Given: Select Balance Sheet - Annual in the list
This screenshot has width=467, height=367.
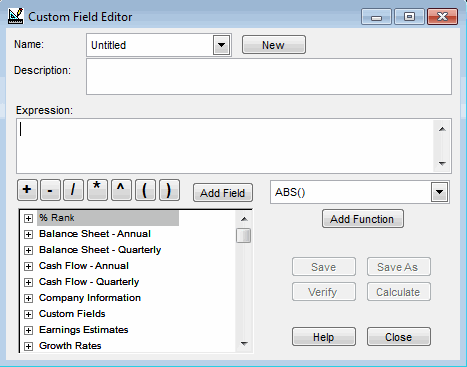Looking at the screenshot, I should click(x=95, y=234).
